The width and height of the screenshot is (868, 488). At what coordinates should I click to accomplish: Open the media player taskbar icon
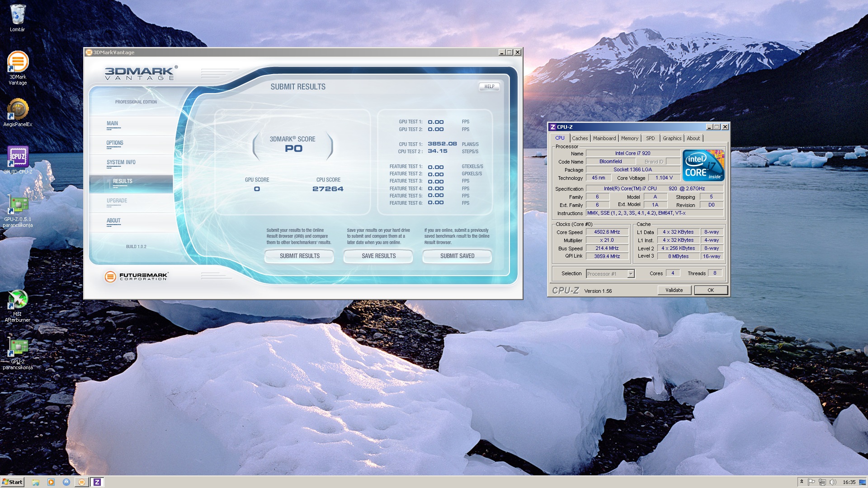click(x=51, y=482)
